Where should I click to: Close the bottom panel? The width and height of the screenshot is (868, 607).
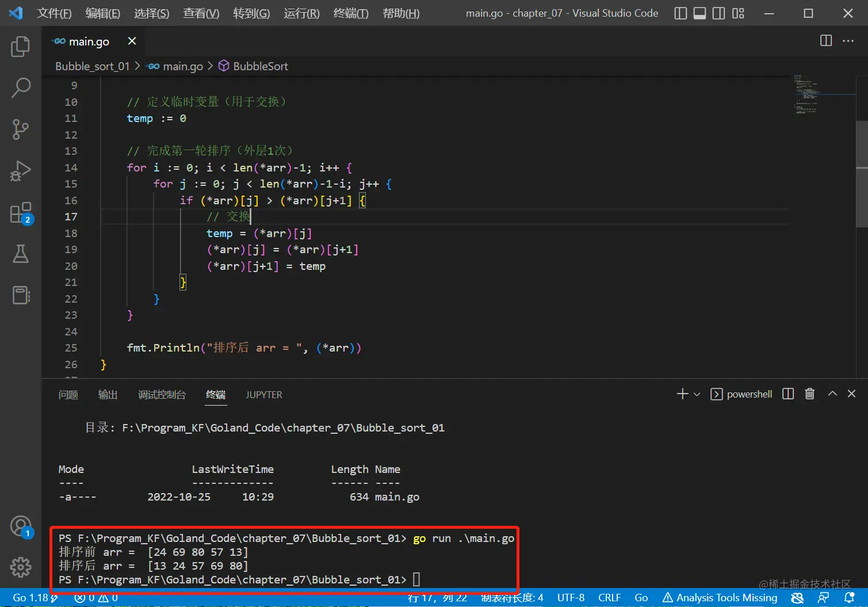852,394
